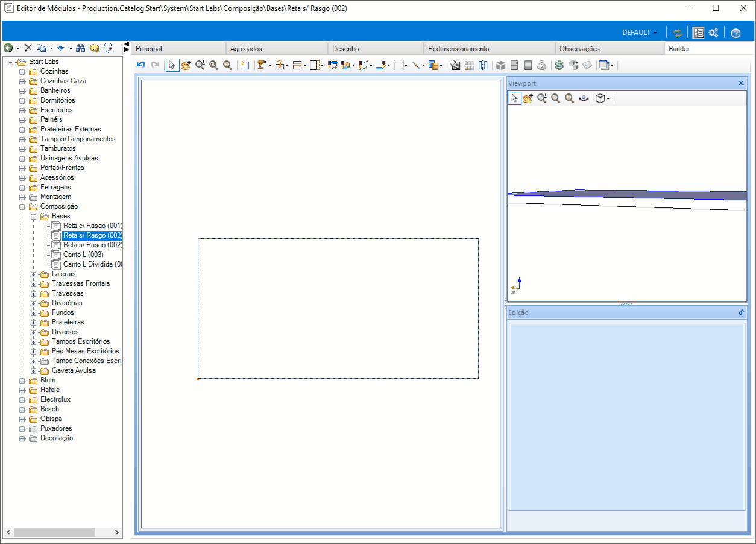Image resolution: width=756 pixels, height=544 pixels.
Task: Click the undo arrow in Builder toolbar
Action: pyautogui.click(x=141, y=65)
